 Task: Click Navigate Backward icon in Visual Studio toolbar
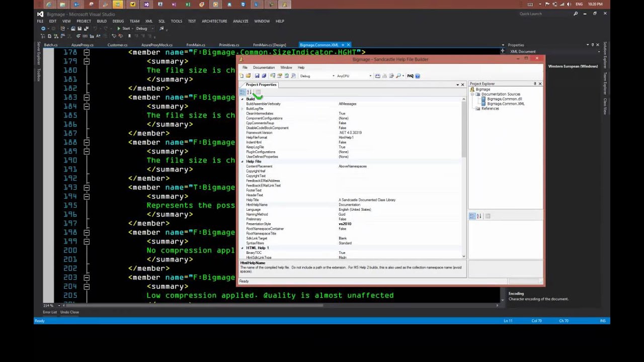(x=43, y=28)
